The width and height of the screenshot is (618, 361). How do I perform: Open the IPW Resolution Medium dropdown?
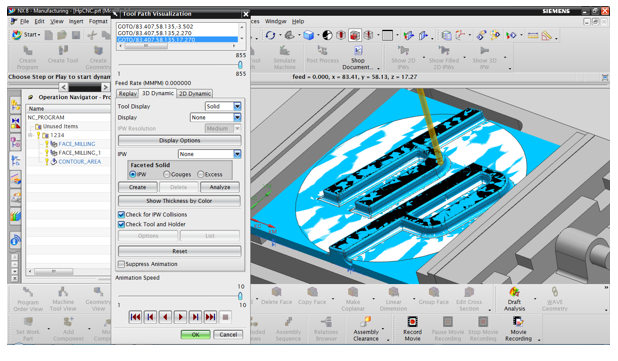click(237, 128)
